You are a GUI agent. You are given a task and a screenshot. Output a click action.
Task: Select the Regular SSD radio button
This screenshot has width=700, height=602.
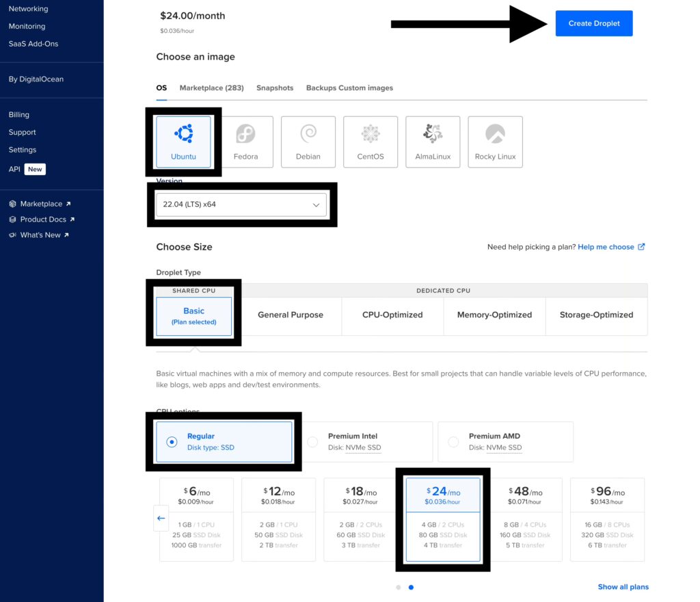coord(172,442)
